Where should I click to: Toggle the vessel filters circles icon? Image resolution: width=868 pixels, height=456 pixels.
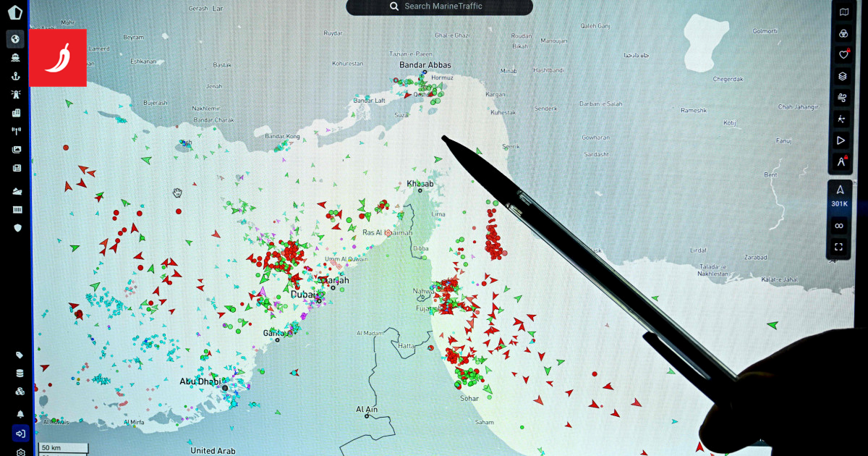tap(842, 33)
